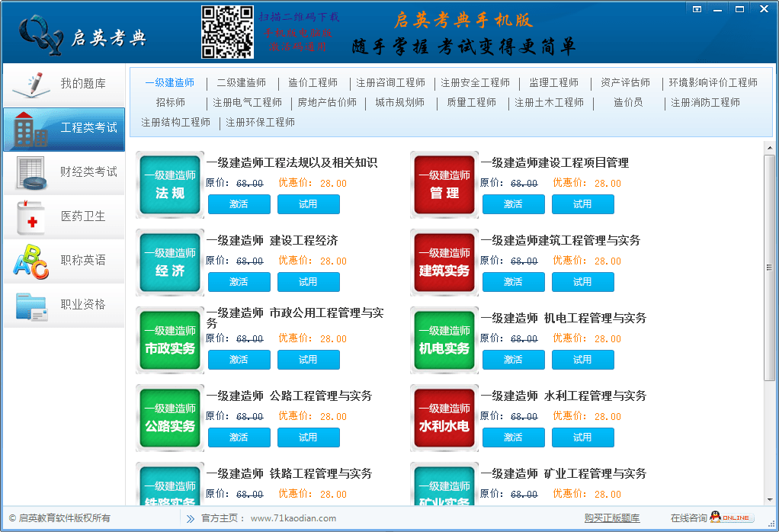Try 建筑工程管理与实务 course
779x532 pixels.
tap(583, 282)
